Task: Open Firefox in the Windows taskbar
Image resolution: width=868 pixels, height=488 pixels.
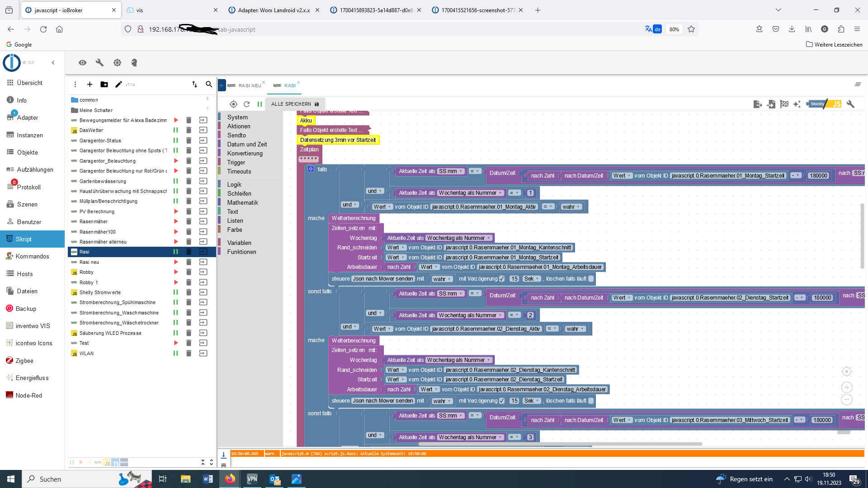Action: pyautogui.click(x=230, y=479)
